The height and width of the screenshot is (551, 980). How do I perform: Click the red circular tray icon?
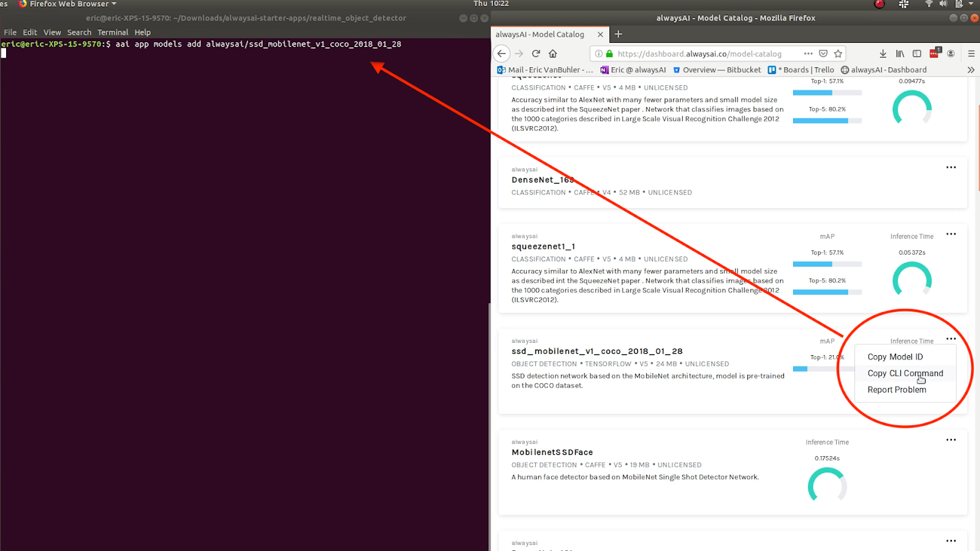(880, 4)
